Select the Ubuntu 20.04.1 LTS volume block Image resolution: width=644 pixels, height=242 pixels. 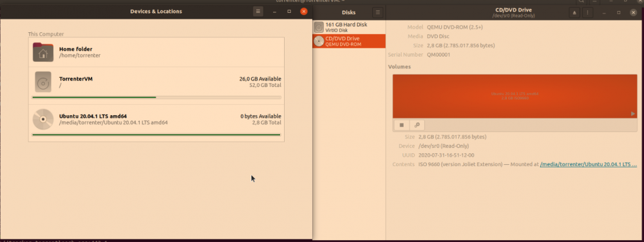coord(515,96)
